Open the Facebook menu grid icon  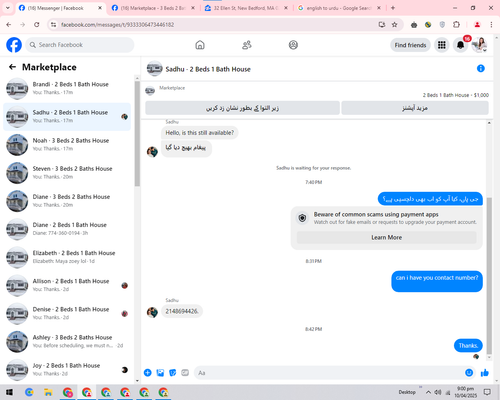(x=442, y=45)
